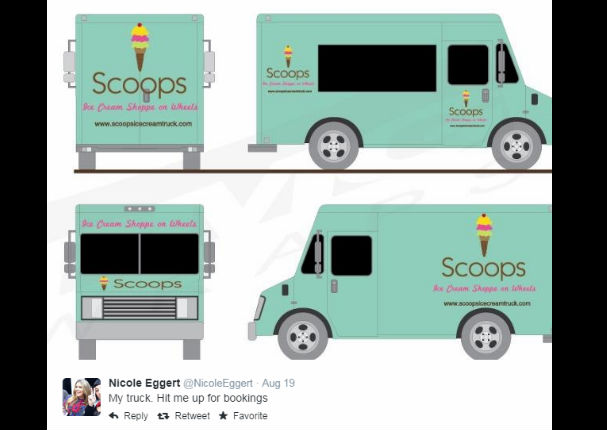This screenshot has width=607, height=430.
Task: Click the front grille of the truck
Action: (x=139, y=308)
